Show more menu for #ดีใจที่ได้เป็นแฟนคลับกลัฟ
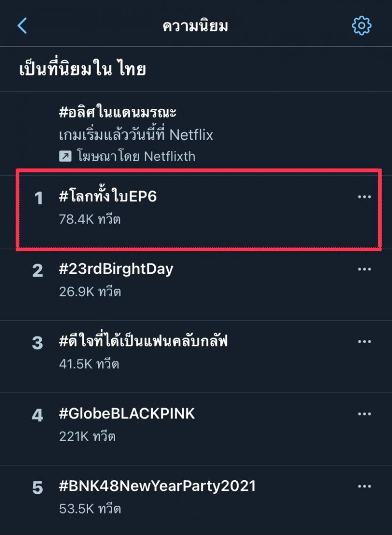The height and width of the screenshot is (535, 392). tap(364, 342)
